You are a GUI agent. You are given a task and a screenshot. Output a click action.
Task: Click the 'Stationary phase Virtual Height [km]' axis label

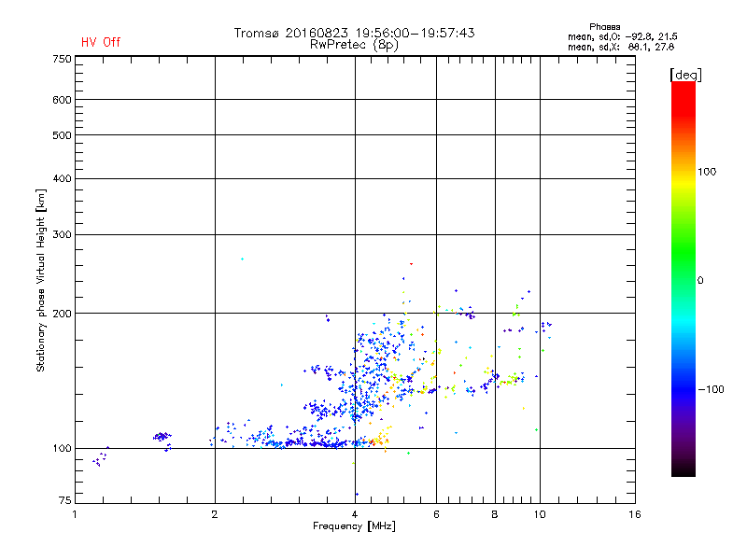41,281
